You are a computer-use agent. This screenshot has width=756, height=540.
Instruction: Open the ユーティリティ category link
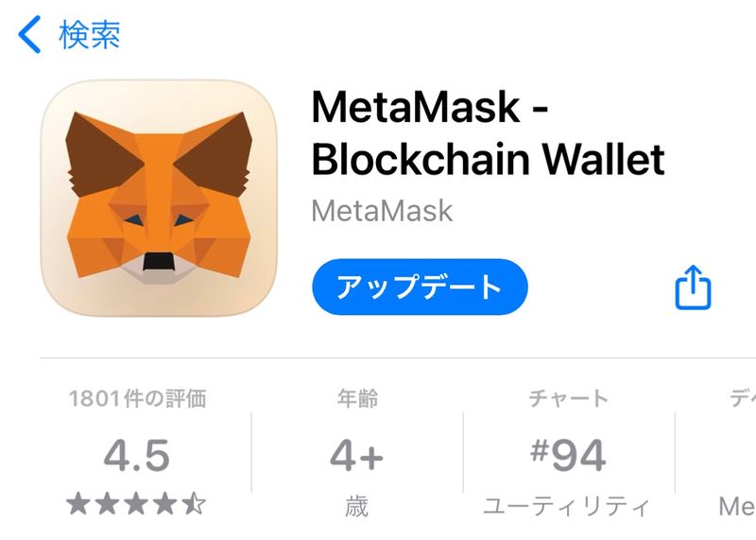[567, 507]
